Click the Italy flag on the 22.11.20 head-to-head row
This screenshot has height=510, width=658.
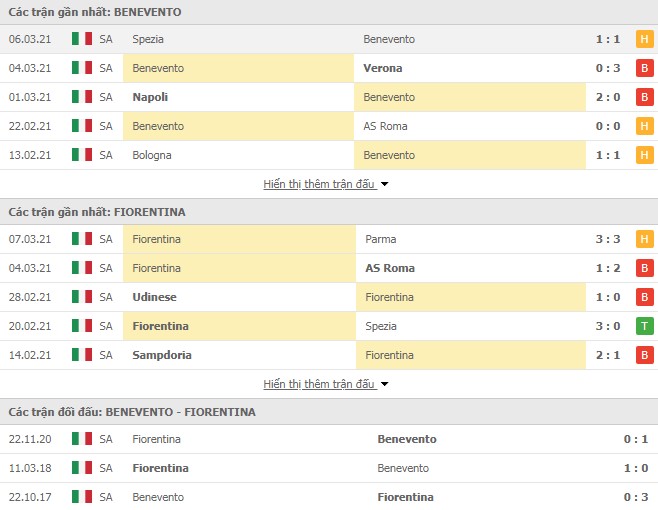click(x=82, y=439)
